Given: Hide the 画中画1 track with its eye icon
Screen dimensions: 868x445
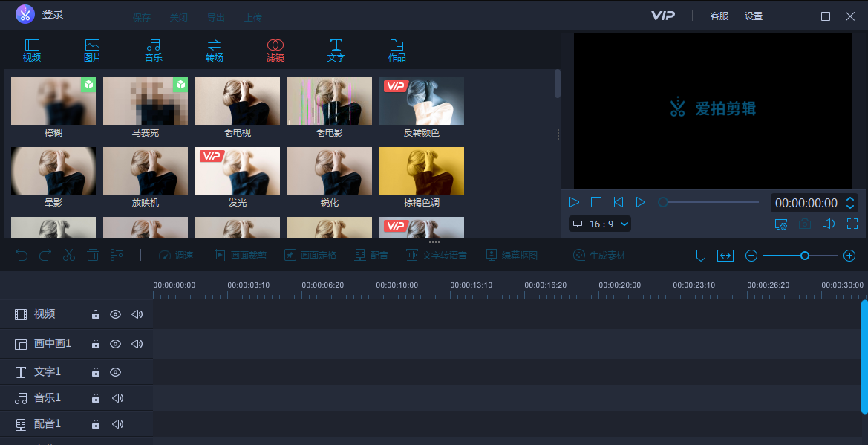Looking at the screenshot, I should pos(115,343).
